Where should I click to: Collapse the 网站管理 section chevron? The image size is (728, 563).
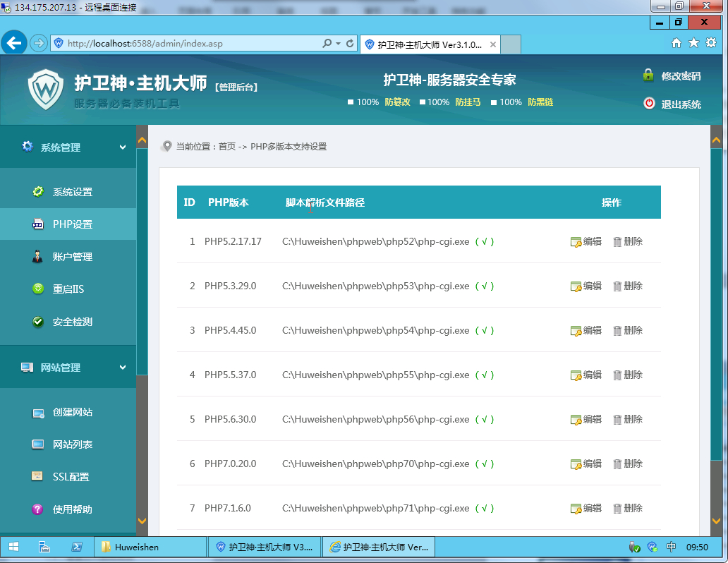pyautogui.click(x=123, y=368)
